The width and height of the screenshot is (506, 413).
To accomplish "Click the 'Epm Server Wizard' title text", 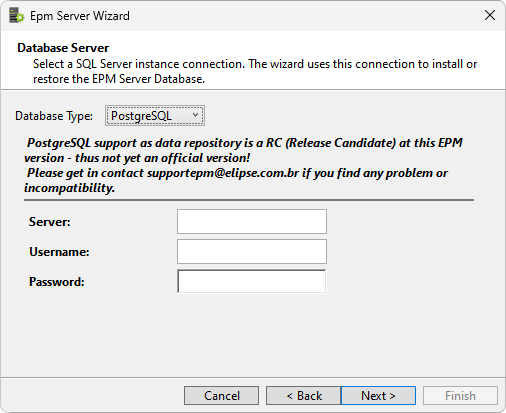I will coord(80,16).
